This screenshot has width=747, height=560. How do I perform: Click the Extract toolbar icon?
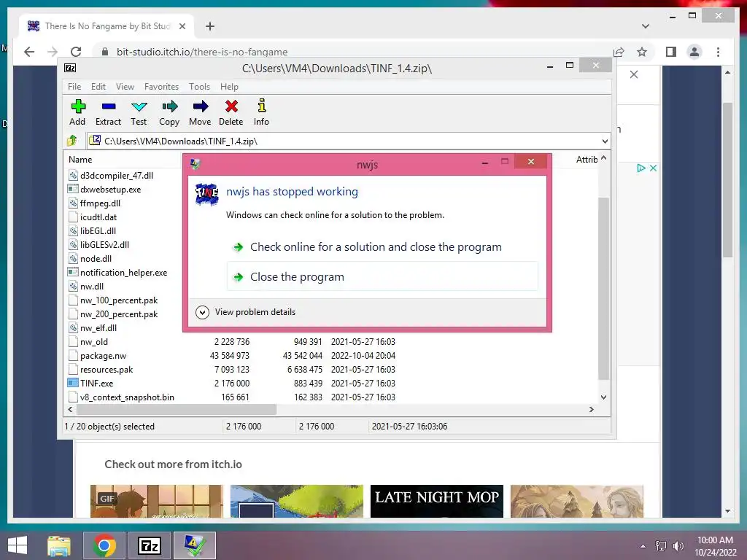point(109,106)
